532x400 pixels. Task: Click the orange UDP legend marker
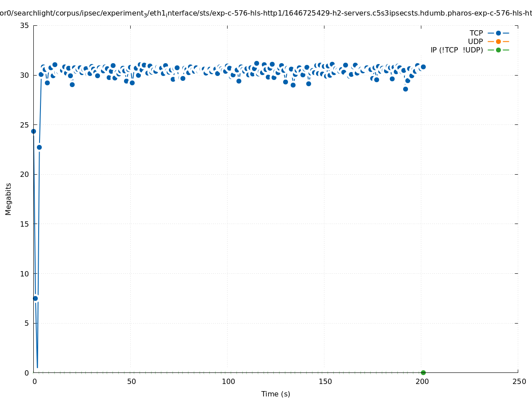point(498,41)
